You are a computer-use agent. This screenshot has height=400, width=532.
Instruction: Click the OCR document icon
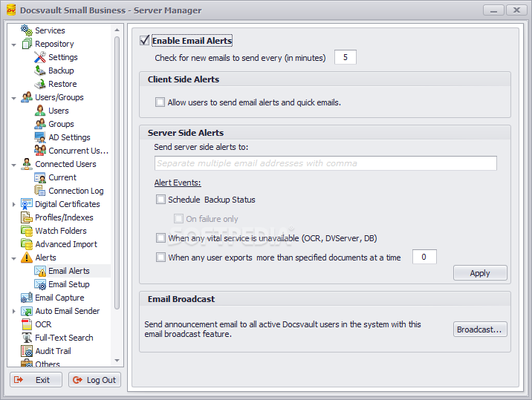click(27, 324)
